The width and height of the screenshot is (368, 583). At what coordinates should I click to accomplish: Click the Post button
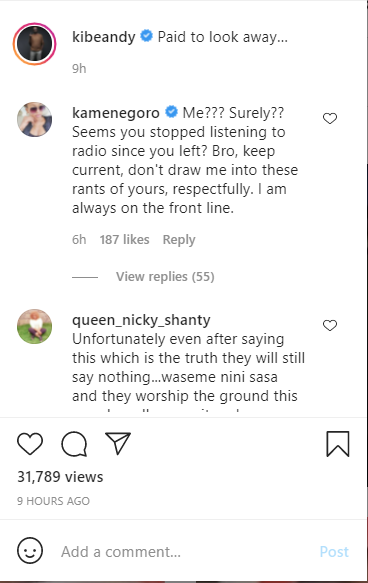pyautogui.click(x=334, y=551)
